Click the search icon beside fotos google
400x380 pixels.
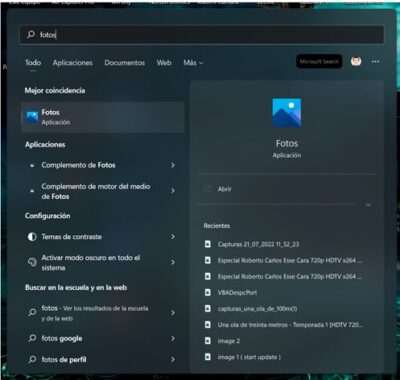tap(32, 338)
